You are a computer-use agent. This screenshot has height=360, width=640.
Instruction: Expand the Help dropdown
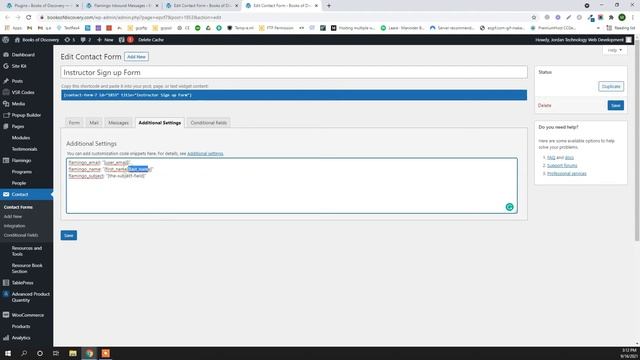coord(614,50)
